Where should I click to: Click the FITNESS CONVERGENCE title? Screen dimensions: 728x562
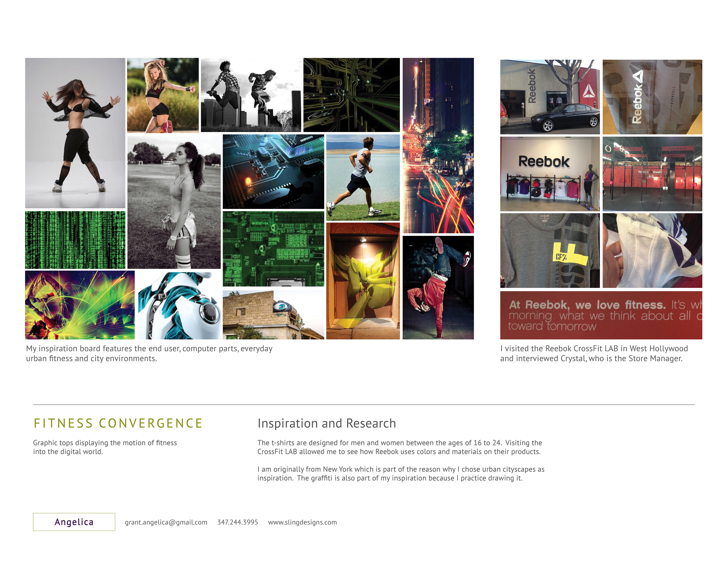point(118,423)
